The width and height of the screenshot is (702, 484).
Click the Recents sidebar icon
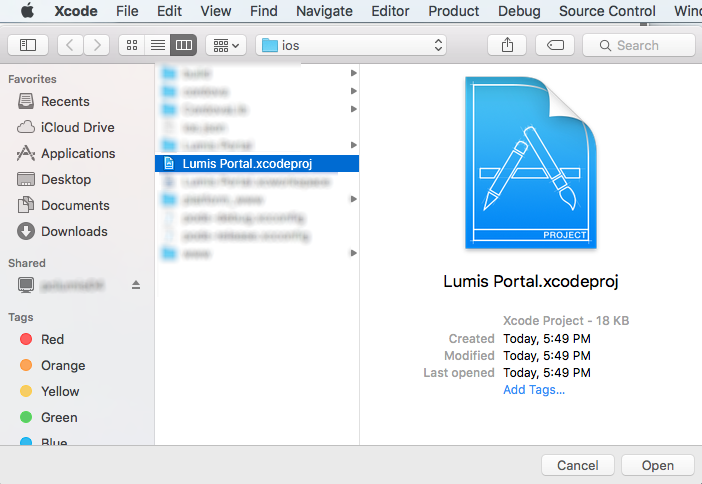pyautogui.click(x=26, y=102)
